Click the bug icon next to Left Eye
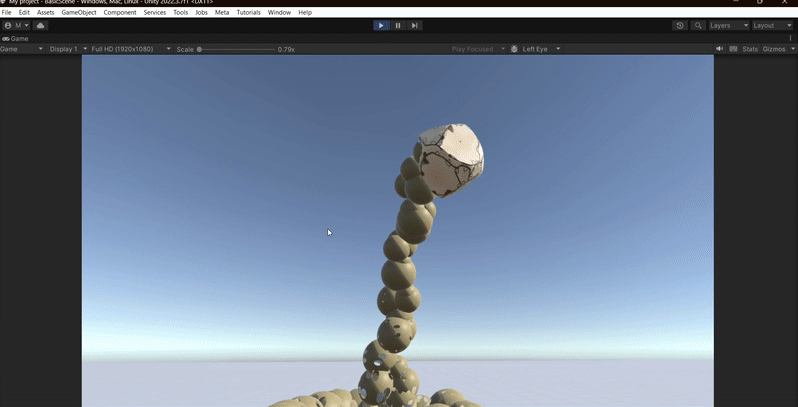The image size is (798, 407). point(514,49)
